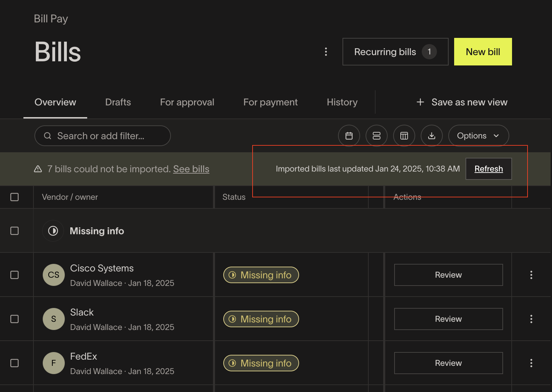This screenshot has height=392, width=552.
Task: Select the FedEx row checkbox
Action: coord(14,363)
